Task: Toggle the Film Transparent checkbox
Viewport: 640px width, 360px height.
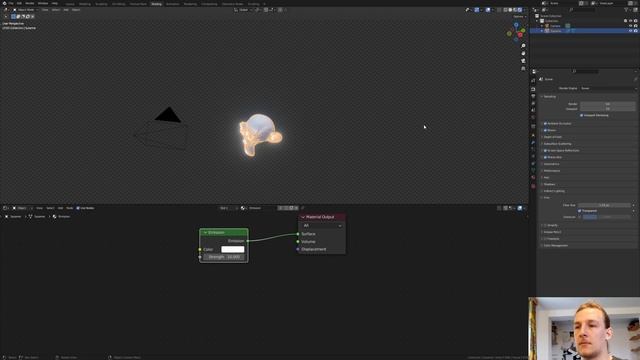Action: [x=580, y=211]
